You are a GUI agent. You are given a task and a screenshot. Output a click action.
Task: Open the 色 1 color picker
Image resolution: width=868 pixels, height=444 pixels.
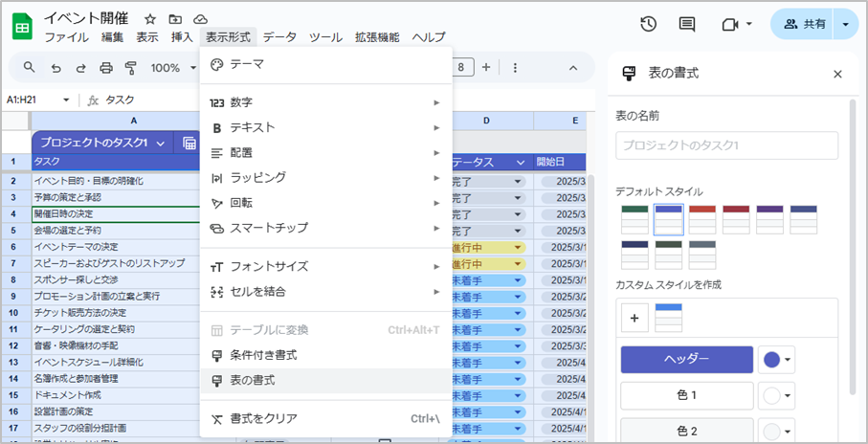(x=777, y=396)
